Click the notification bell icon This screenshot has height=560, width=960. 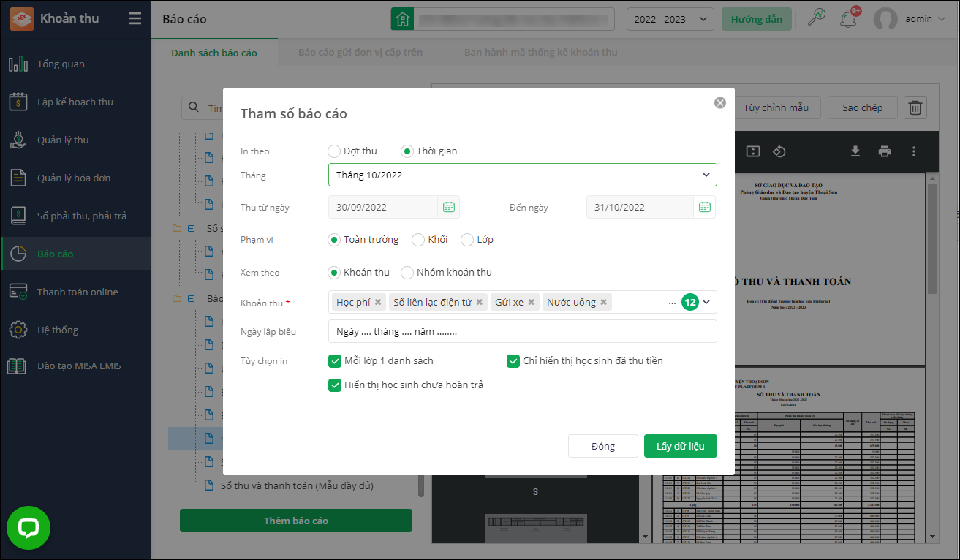[x=848, y=19]
